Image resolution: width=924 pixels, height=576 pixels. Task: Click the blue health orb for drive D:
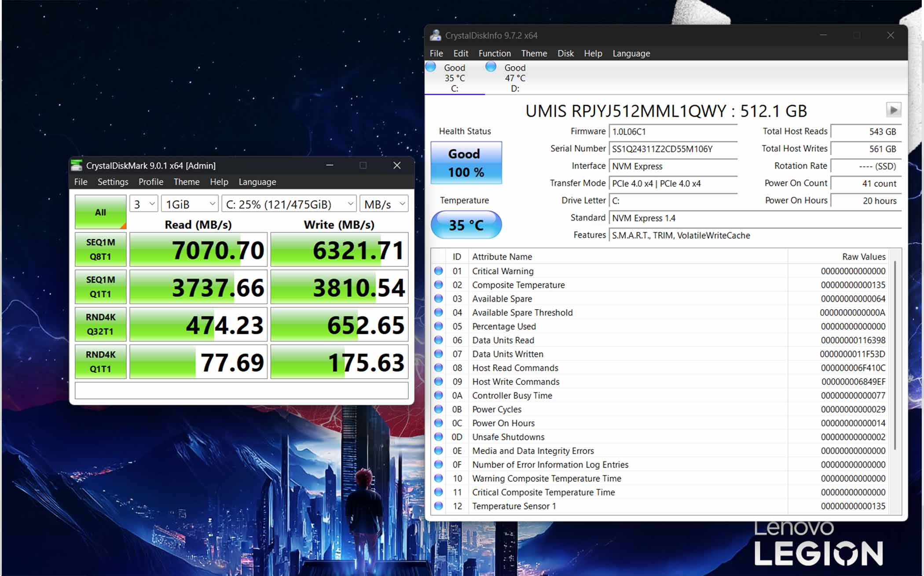pyautogui.click(x=491, y=67)
